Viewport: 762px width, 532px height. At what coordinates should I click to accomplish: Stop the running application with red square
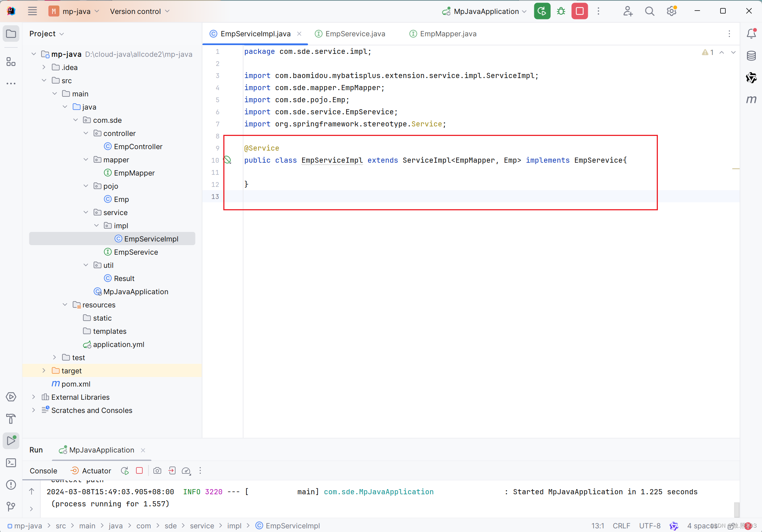(579, 11)
